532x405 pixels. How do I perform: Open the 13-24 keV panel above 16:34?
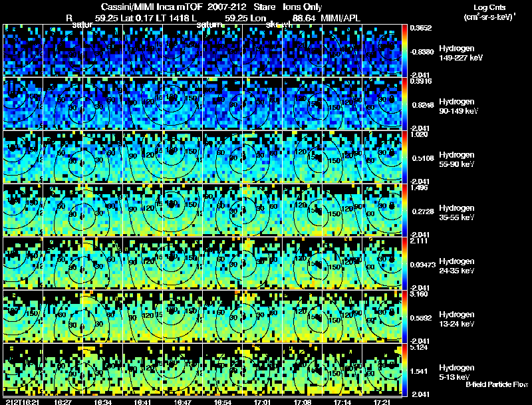[103, 317]
